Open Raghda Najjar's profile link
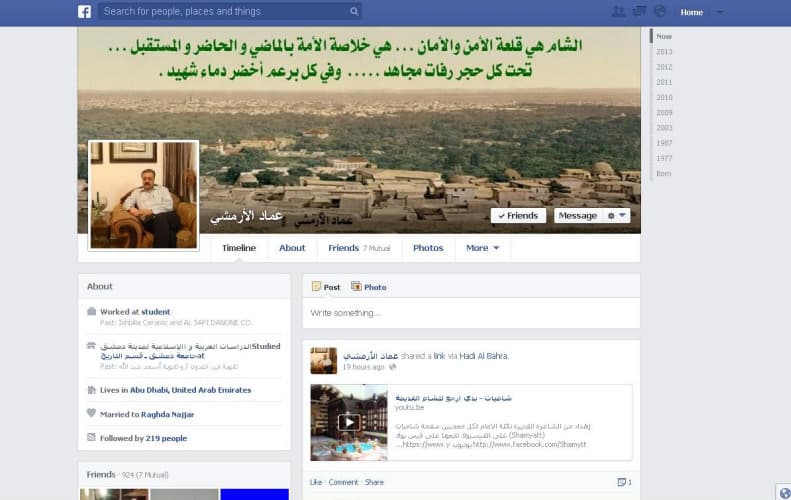 click(x=167, y=414)
